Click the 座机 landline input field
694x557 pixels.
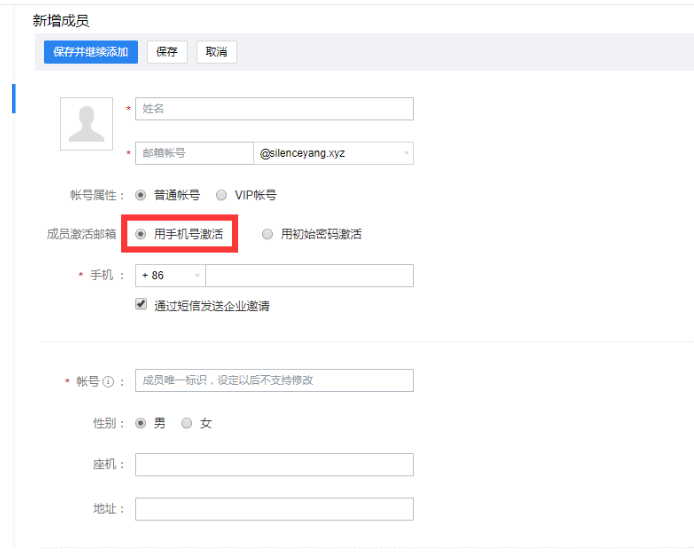(274, 464)
